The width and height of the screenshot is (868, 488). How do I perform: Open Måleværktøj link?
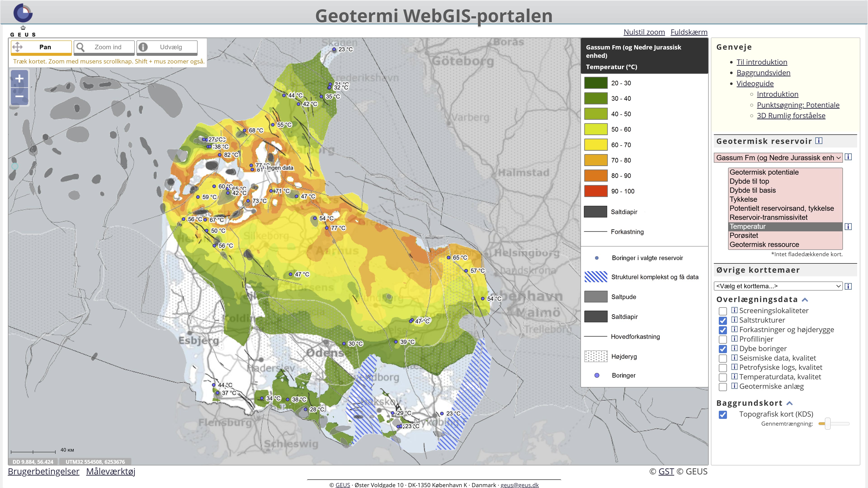(x=111, y=472)
